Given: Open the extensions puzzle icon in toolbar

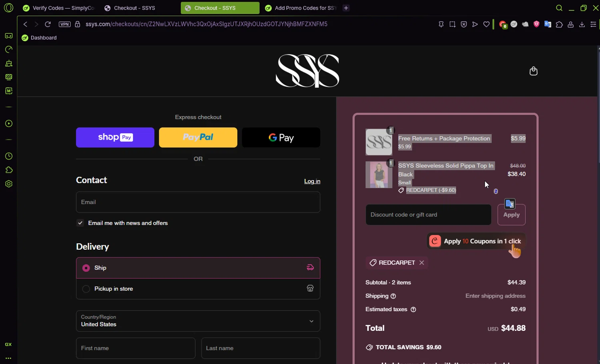Looking at the screenshot, I should click(559, 24).
